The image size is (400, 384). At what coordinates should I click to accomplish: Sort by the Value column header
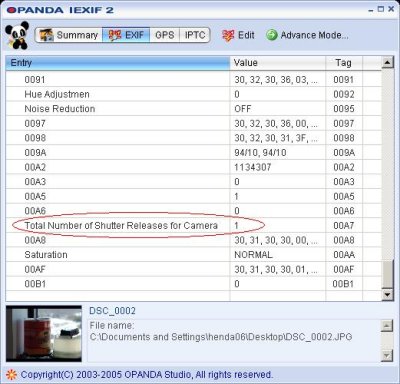tap(278, 63)
